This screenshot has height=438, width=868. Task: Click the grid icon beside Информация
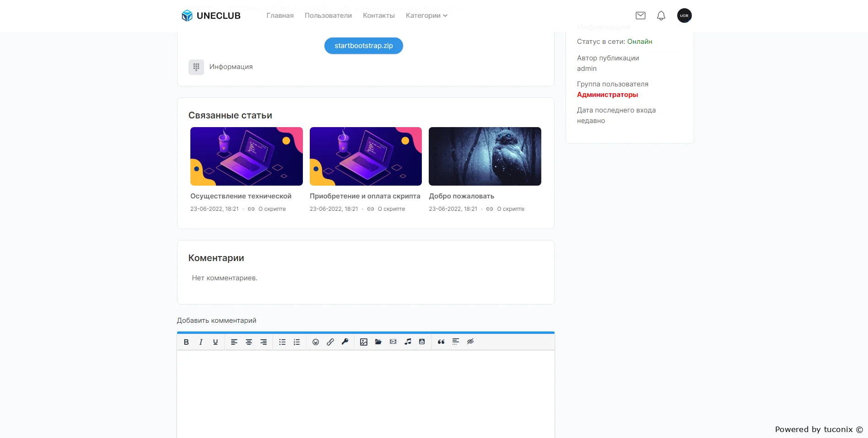pos(196,67)
